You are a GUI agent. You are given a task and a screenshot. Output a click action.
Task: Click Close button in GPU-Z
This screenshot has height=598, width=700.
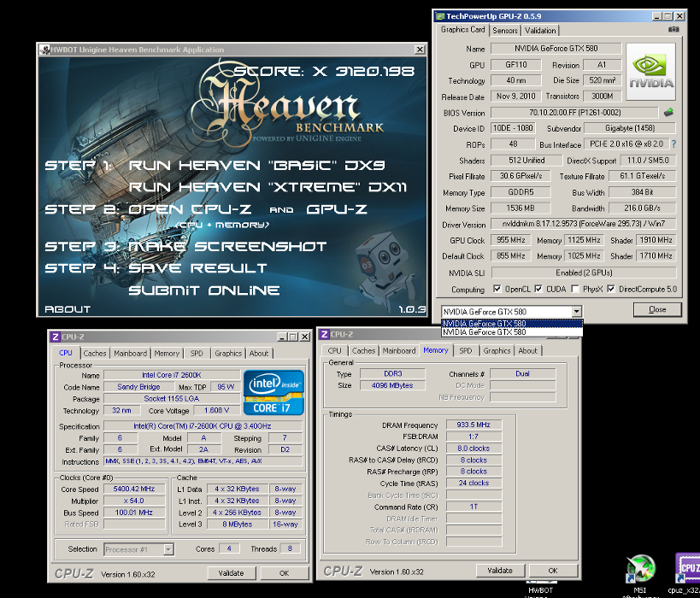[x=657, y=309]
